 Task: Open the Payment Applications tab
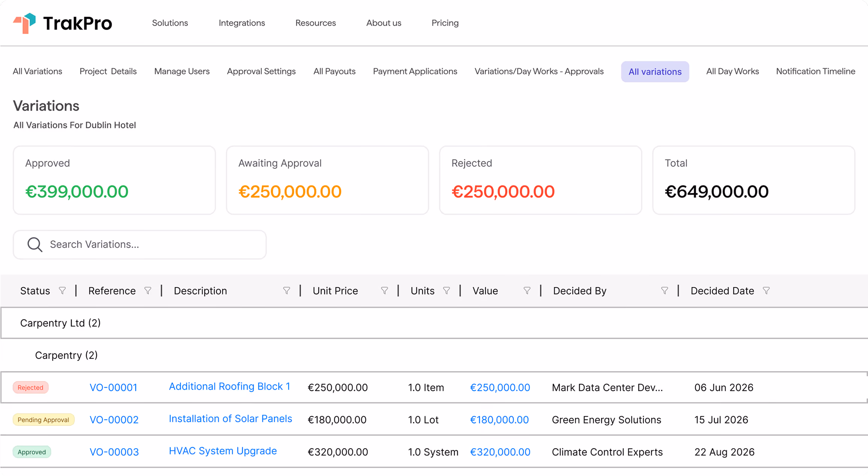coord(415,71)
